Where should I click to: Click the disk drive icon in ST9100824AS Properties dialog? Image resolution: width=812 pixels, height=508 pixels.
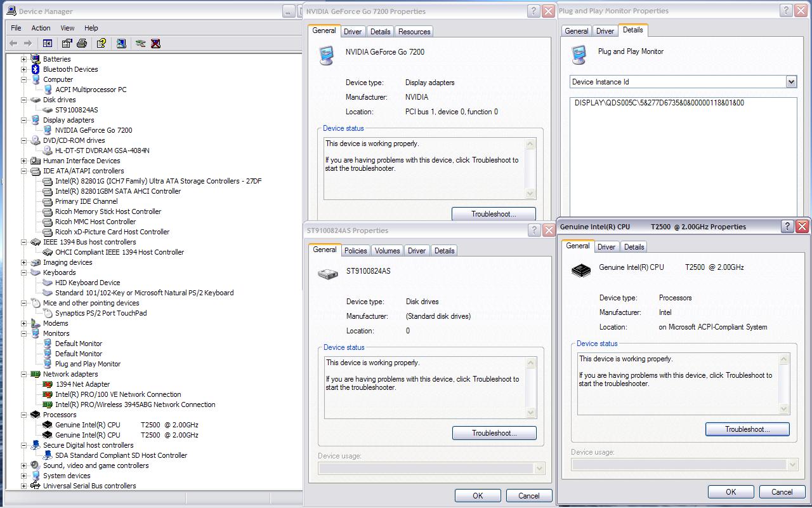(327, 274)
